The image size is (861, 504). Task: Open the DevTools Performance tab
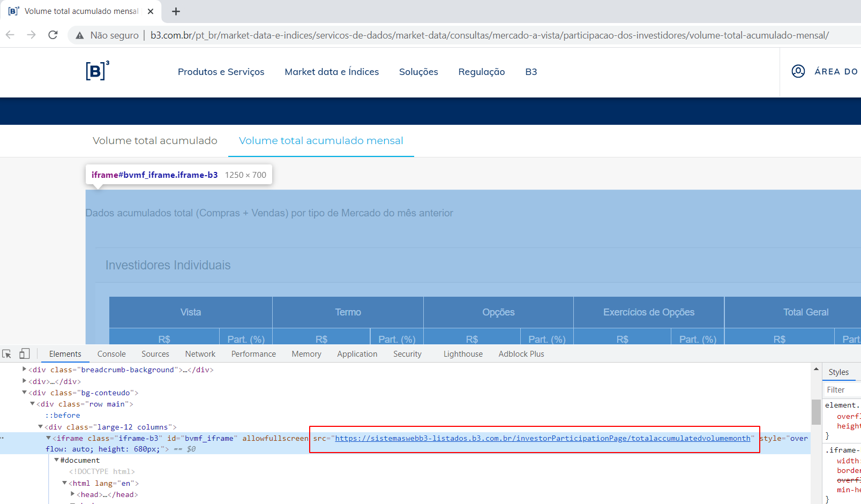coord(253,354)
